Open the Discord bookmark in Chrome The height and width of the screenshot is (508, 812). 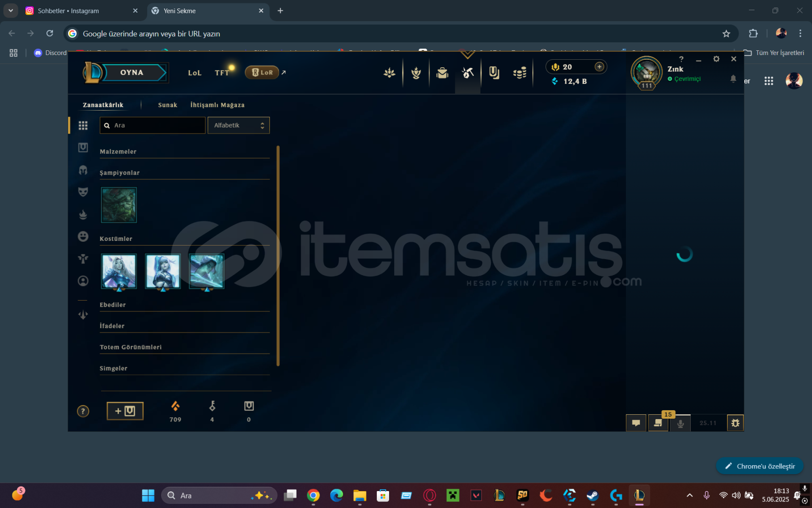(50, 53)
